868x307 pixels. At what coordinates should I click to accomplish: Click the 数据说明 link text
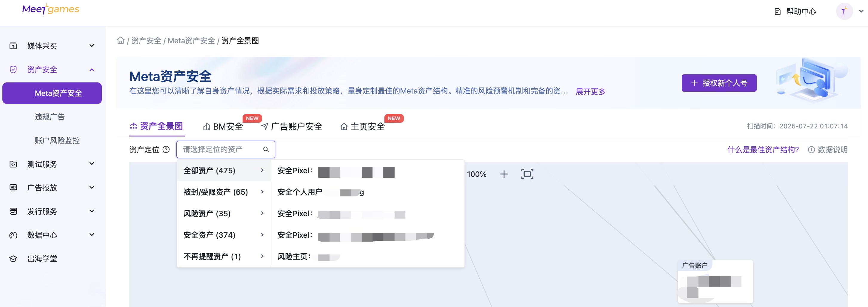832,150
